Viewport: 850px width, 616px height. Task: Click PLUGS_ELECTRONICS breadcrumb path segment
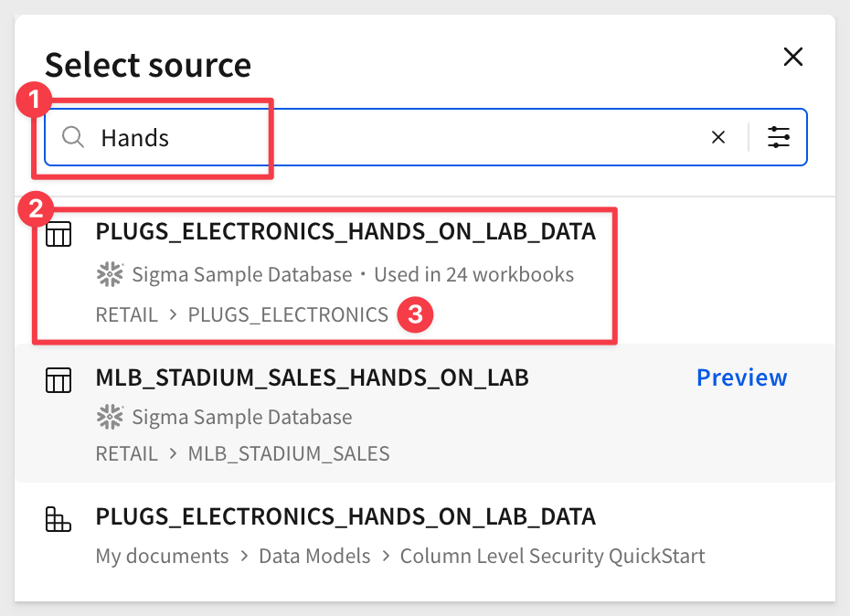coord(288,315)
